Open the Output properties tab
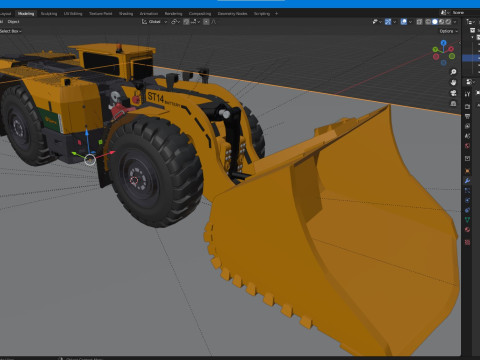The image size is (480, 360). click(x=467, y=116)
